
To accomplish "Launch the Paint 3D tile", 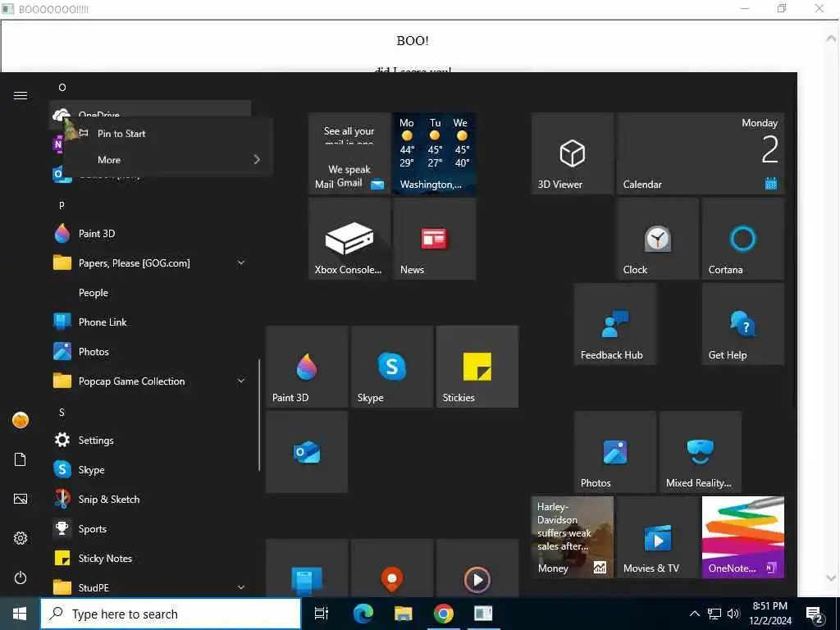I will (x=307, y=367).
